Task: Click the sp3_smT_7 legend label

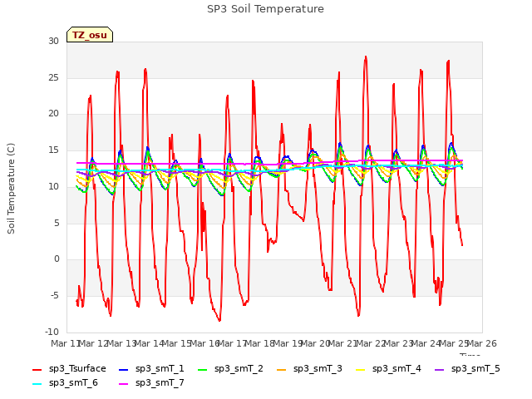Action: click(160, 382)
